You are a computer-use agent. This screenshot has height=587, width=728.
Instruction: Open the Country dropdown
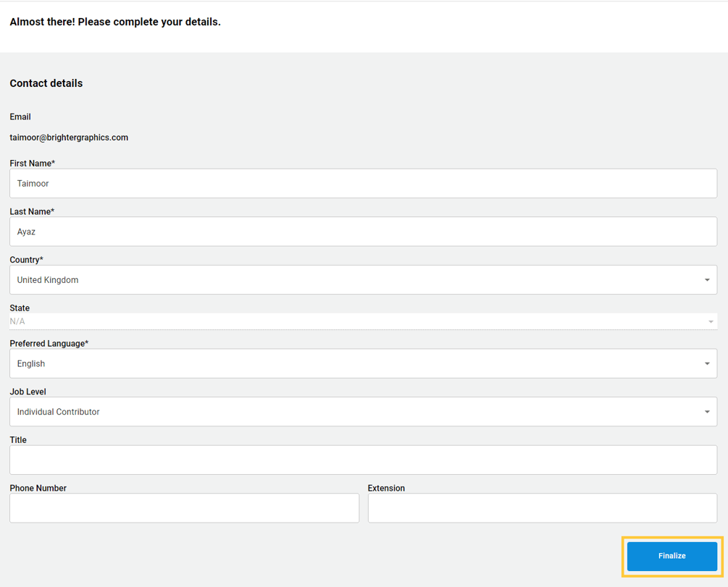(362, 279)
